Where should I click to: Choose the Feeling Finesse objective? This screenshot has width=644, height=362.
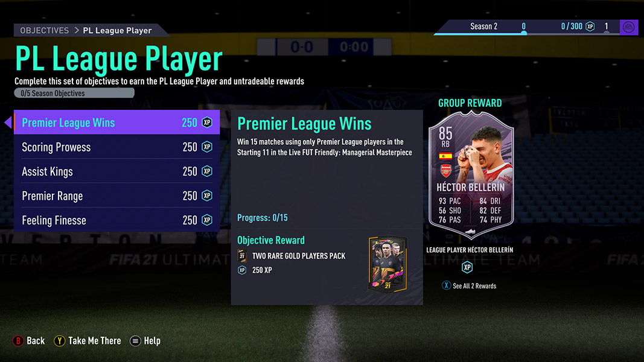116,220
